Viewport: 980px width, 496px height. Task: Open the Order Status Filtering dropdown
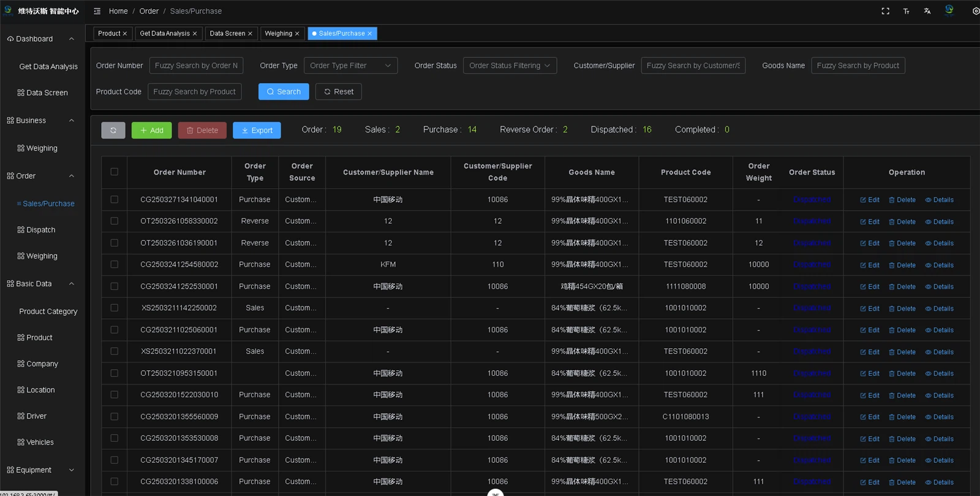510,66
